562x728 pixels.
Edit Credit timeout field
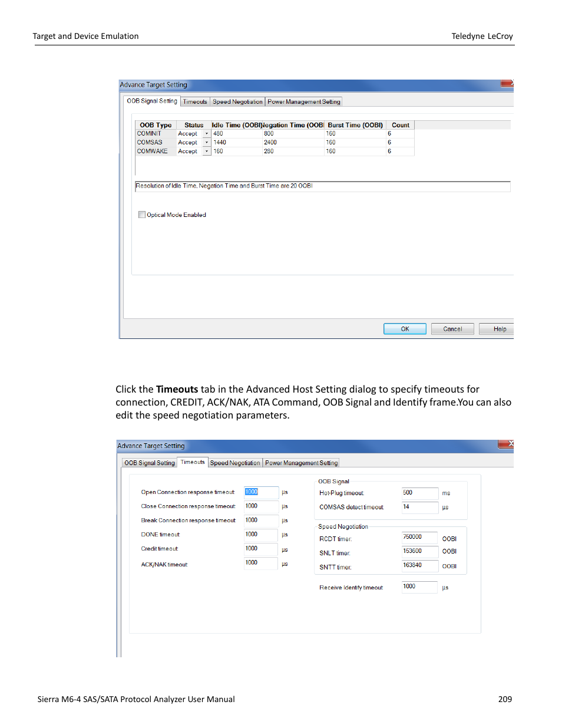[261, 549]
